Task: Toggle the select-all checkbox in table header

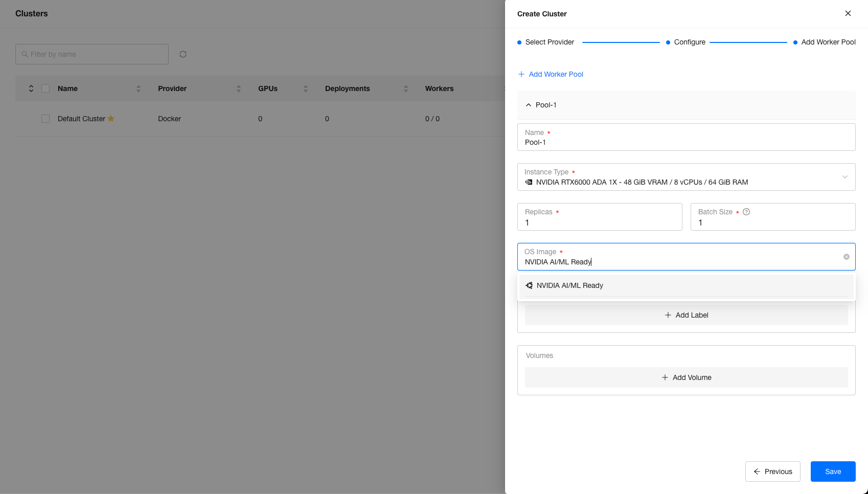Action: pyautogui.click(x=45, y=88)
